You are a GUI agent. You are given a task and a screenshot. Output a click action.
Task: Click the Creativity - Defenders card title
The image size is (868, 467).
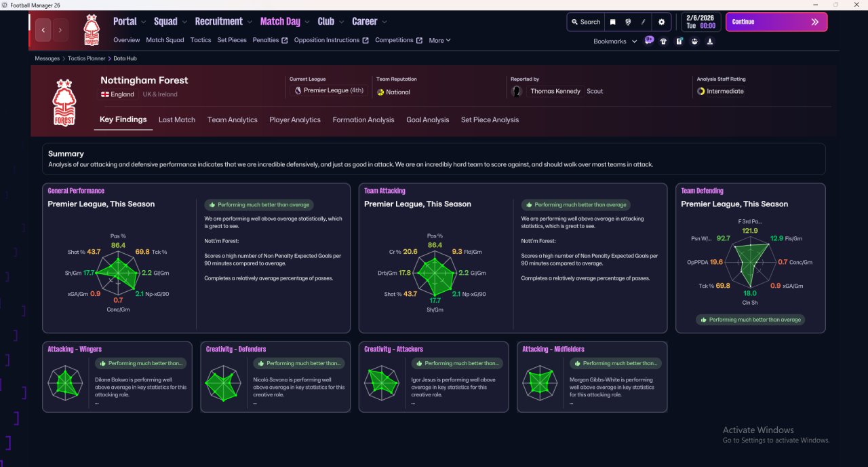pos(236,349)
